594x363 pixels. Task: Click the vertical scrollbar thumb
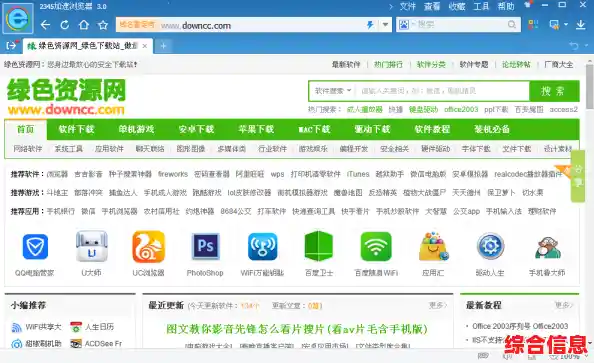click(x=589, y=86)
